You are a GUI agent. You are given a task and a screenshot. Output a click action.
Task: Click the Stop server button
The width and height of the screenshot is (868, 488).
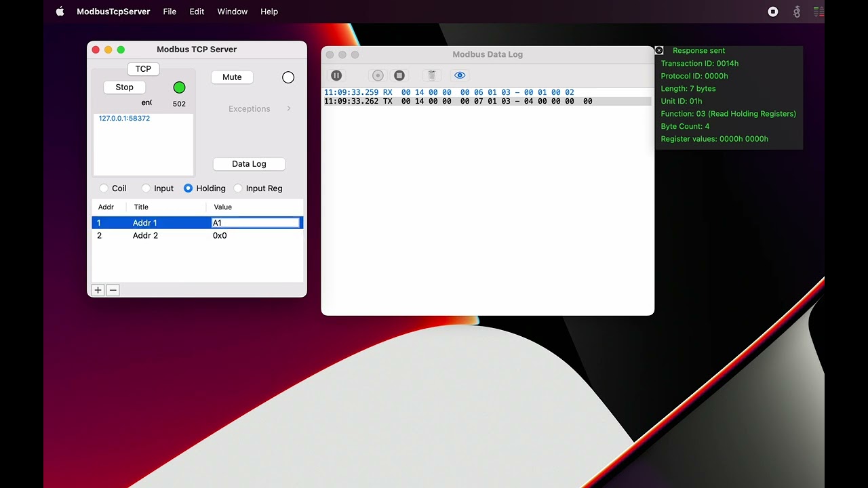[124, 87]
